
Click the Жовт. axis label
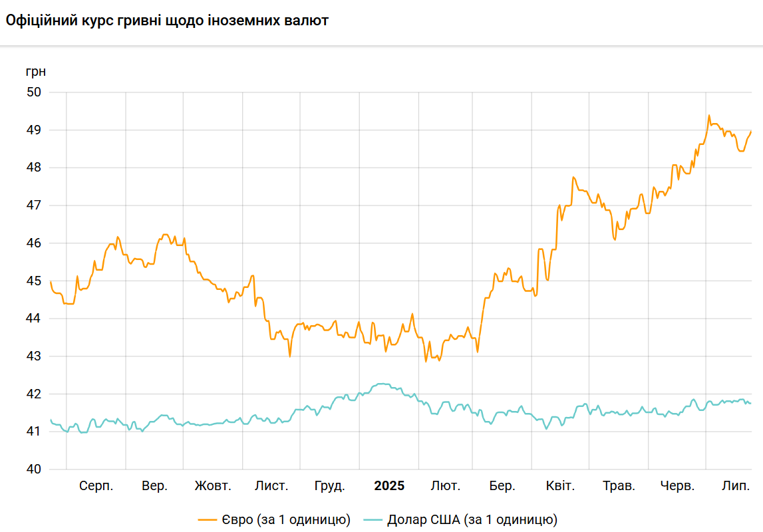pos(213,486)
